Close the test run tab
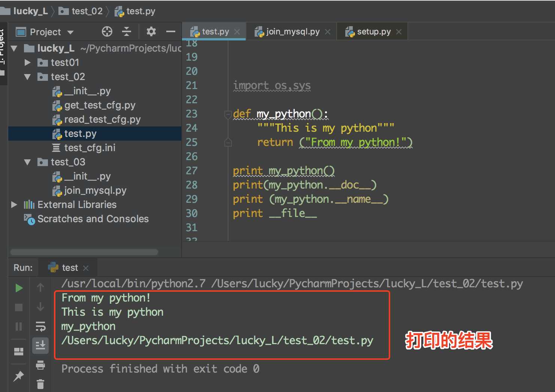The height and width of the screenshot is (392, 555). [86, 268]
